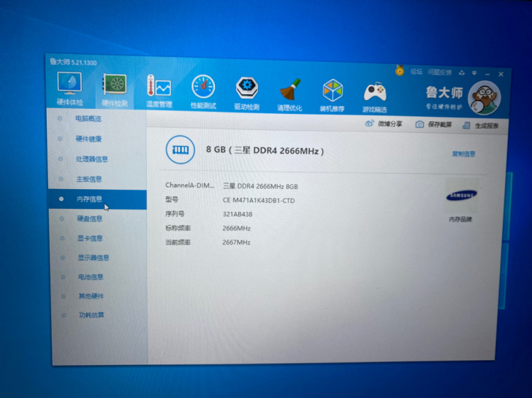Select 显卡信息 in the sidebar
Viewport: 532px width, 398px height.
[x=91, y=238]
